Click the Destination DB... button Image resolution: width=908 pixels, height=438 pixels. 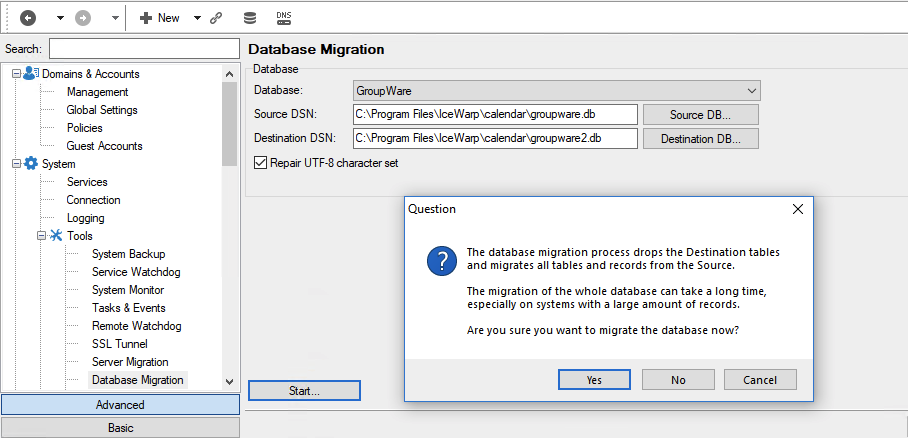(701, 138)
